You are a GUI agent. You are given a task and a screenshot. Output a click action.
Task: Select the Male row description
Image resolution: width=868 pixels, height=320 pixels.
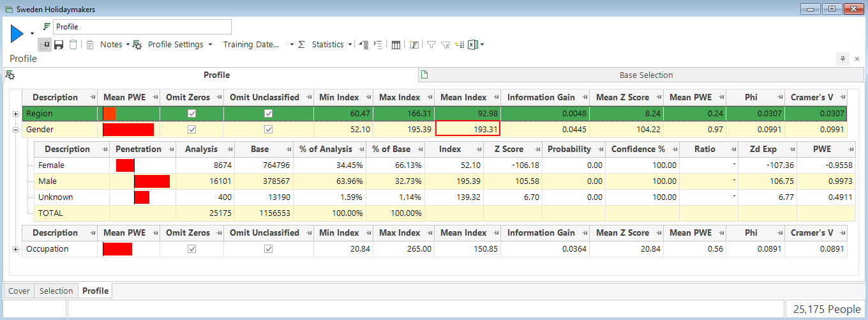point(48,181)
